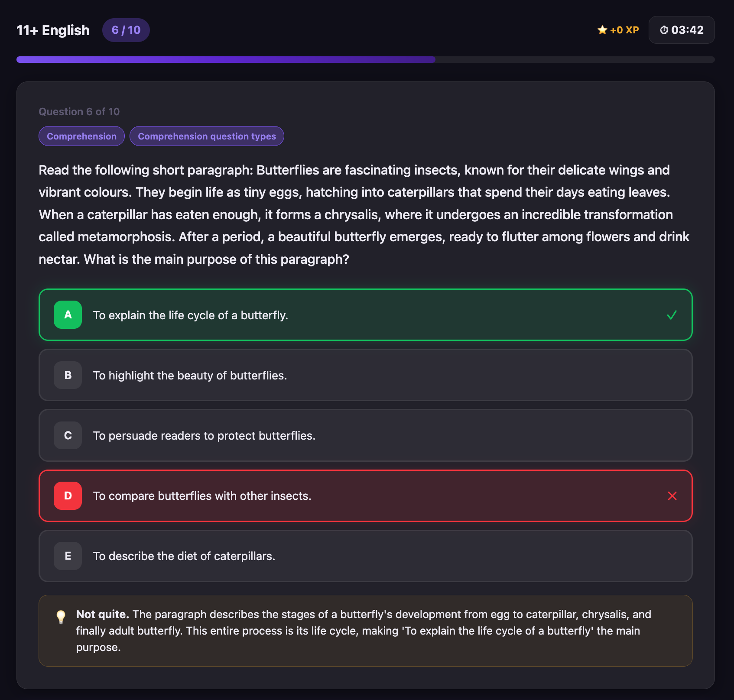Select option D comparing butterflies with insects
Screen dimensions: 734x700
pos(366,496)
